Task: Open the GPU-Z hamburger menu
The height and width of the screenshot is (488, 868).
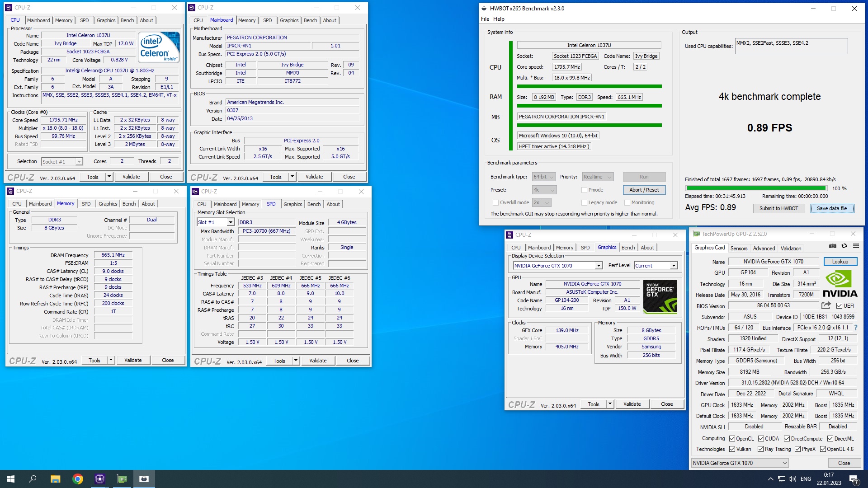Action: pos(856,246)
